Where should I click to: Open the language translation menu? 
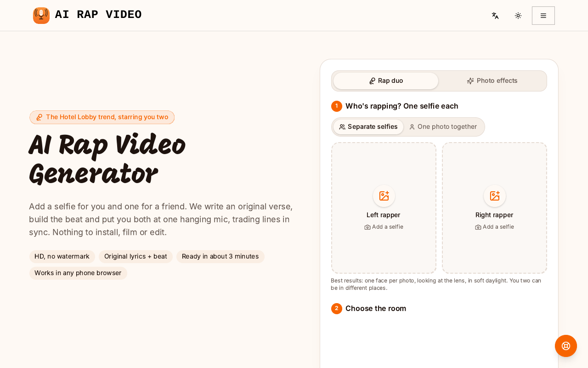[495, 16]
